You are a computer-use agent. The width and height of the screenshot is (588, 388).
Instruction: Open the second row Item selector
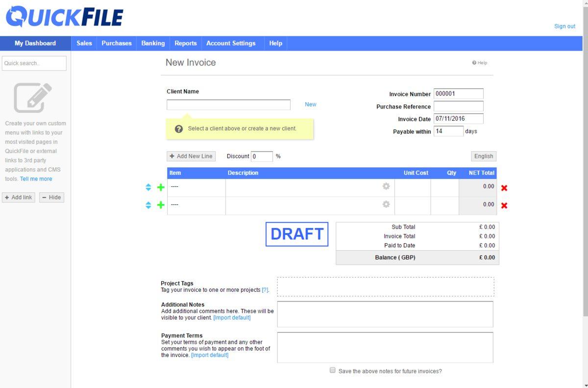196,205
